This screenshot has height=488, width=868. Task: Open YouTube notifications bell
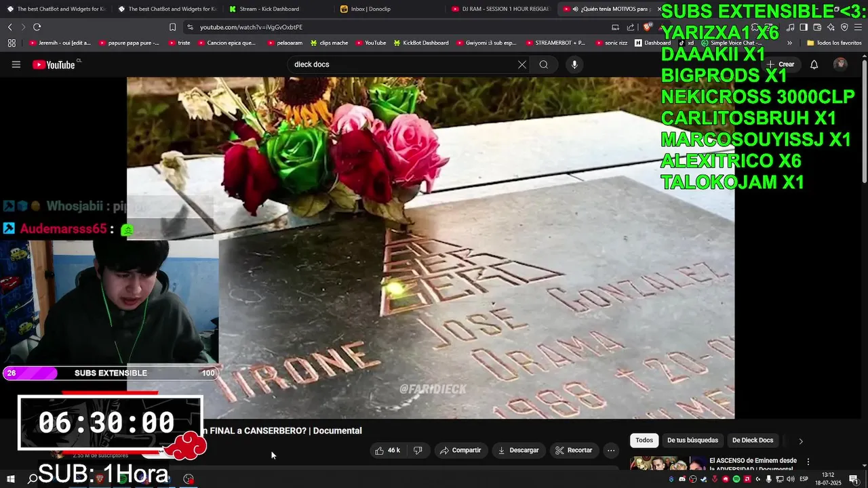pyautogui.click(x=814, y=64)
